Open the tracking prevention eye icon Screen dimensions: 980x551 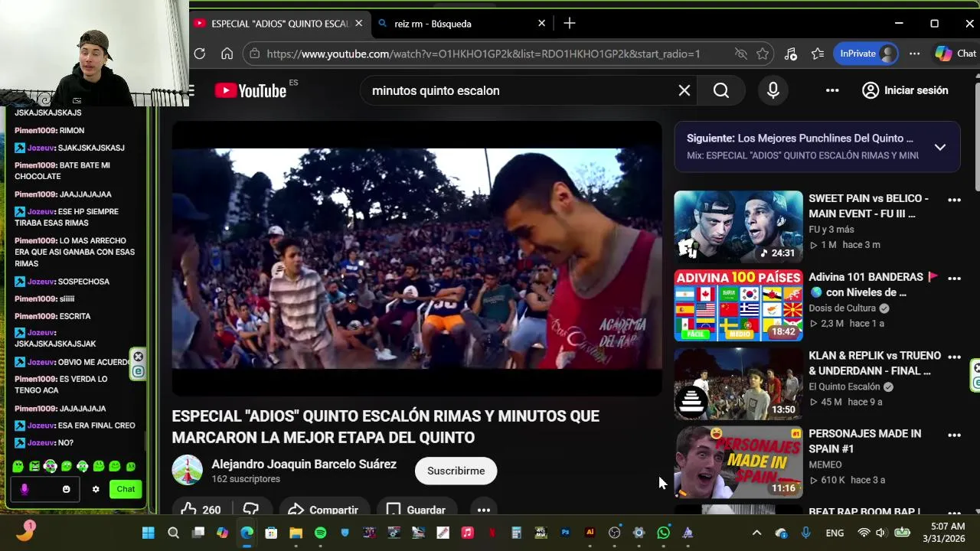[740, 54]
